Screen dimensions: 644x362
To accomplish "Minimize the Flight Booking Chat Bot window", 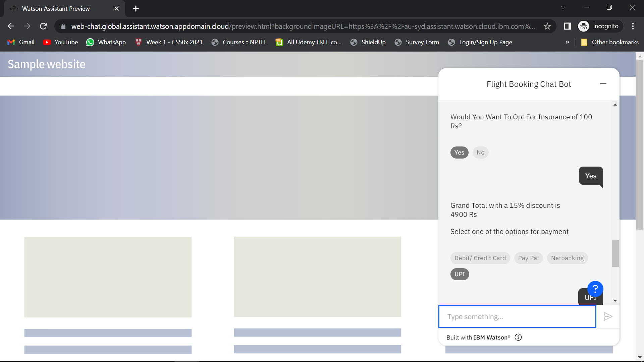I will (603, 84).
